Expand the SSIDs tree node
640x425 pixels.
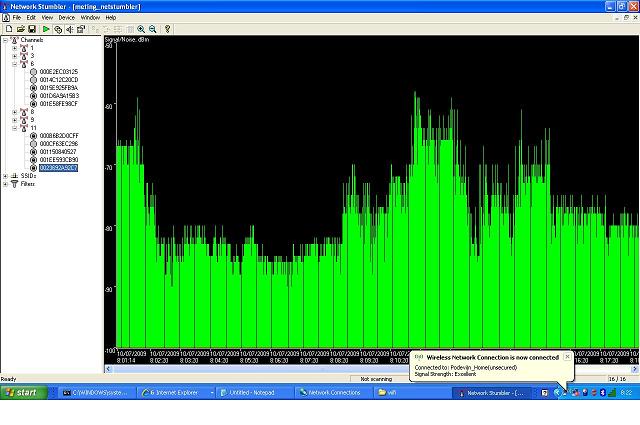[6, 176]
